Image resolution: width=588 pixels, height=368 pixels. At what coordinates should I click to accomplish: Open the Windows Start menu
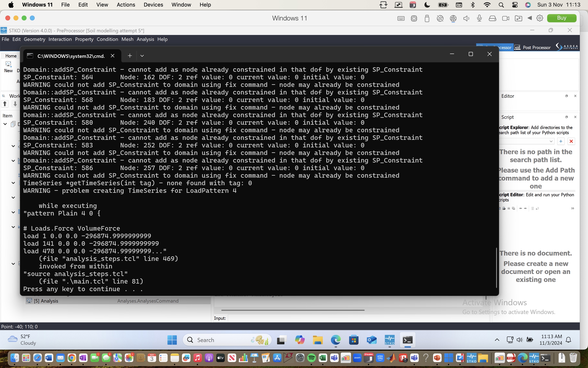point(172,340)
